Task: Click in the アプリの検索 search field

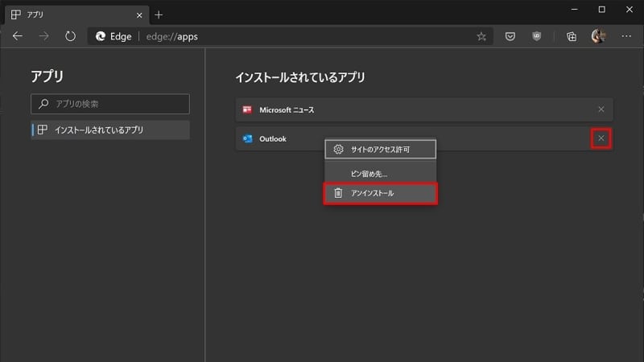Action: (110, 104)
